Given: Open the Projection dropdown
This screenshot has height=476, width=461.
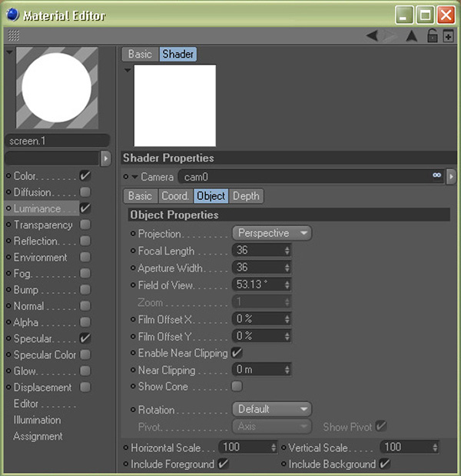Looking at the screenshot, I should tap(271, 233).
